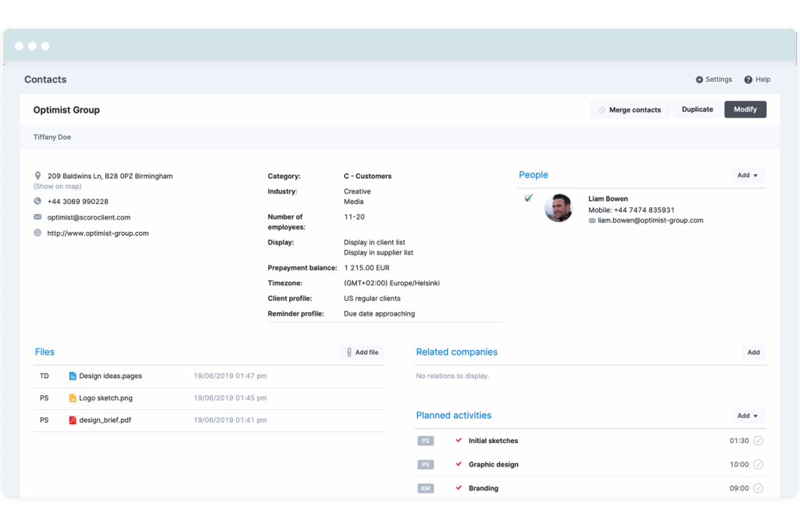Mark Branding activity as done
Image resolution: width=800 pixels, height=532 pixels.
pyautogui.click(x=758, y=488)
